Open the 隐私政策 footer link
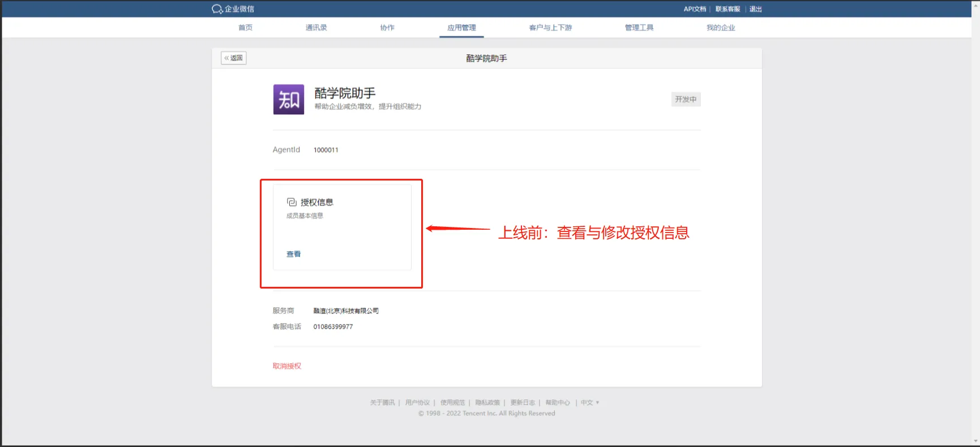980x447 pixels. point(487,403)
